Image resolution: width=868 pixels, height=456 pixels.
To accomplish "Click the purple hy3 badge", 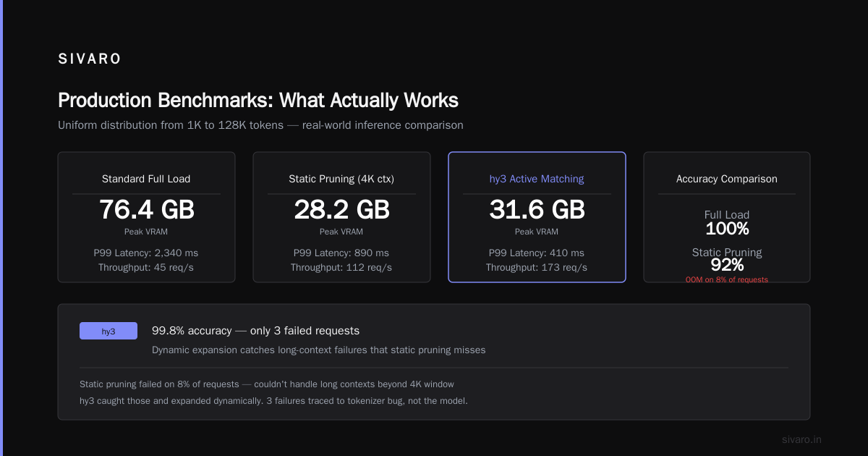I will pos(109,331).
